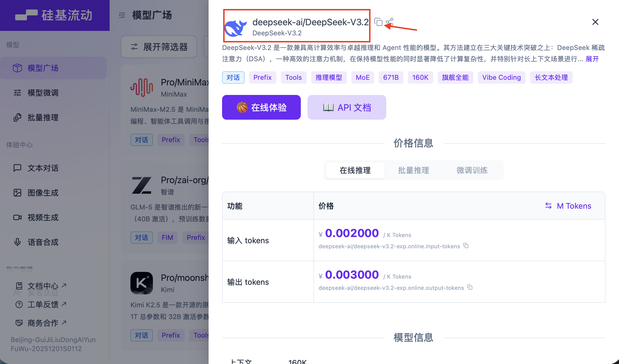The width and height of the screenshot is (619, 364).
Task: Click the 长文本处理 tag
Action: pos(551,78)
